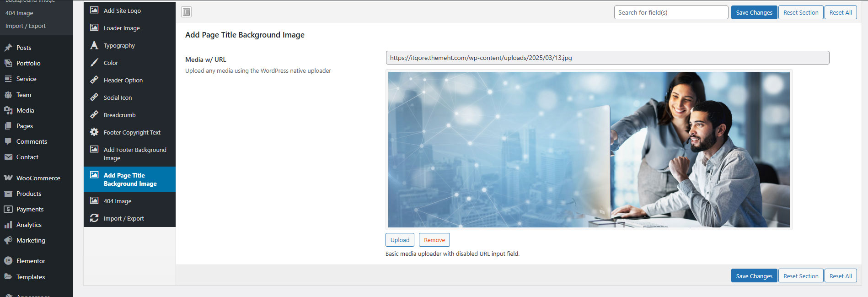Click the bottom Reset Section button
The image size is (868, 297).
[800, 276]
